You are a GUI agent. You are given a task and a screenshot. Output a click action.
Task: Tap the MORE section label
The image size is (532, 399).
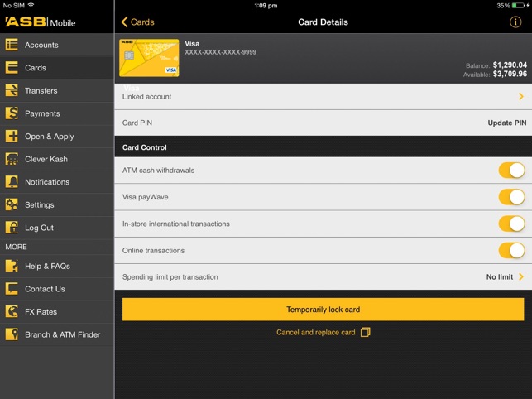point(16,247)
